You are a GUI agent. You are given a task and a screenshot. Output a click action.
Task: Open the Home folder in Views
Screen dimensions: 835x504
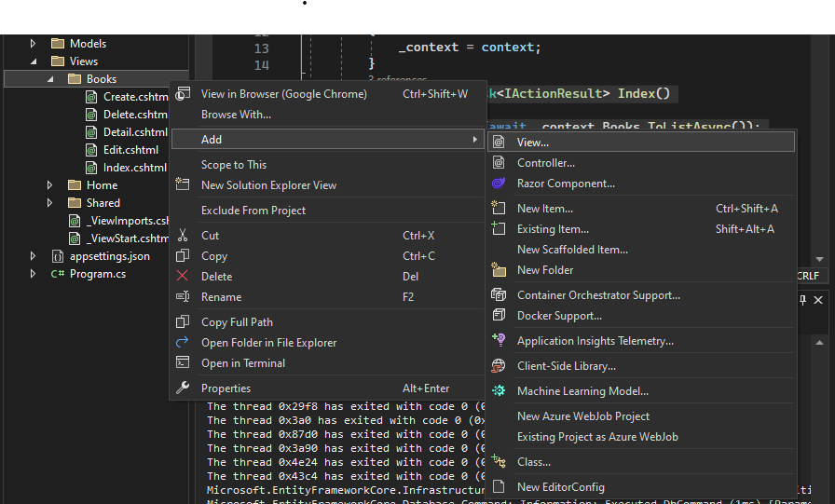pyautogui.click(x=102, y=185)
